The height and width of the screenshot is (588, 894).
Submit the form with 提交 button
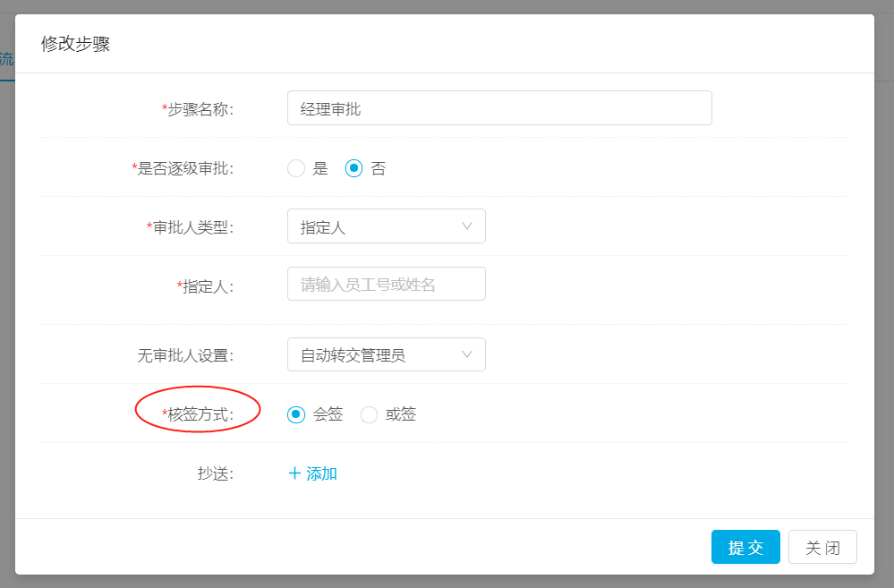click(x=745, y=547)
